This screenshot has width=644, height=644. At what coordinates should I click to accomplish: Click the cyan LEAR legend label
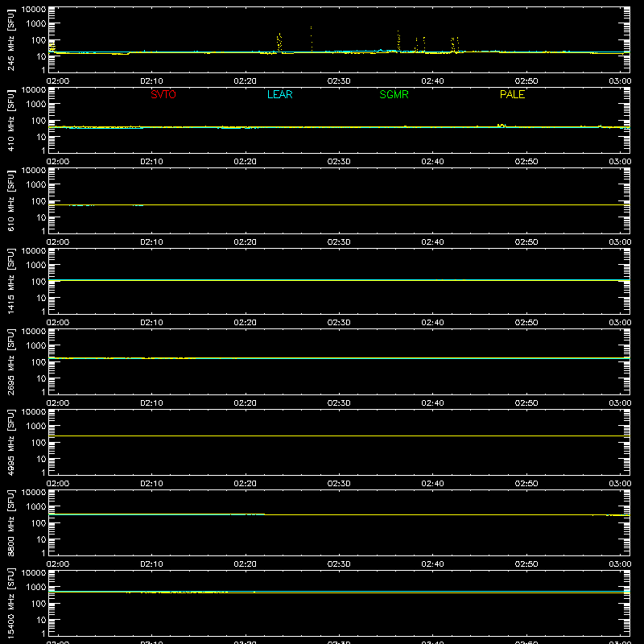pyautogui.click(x=279, y=94)
